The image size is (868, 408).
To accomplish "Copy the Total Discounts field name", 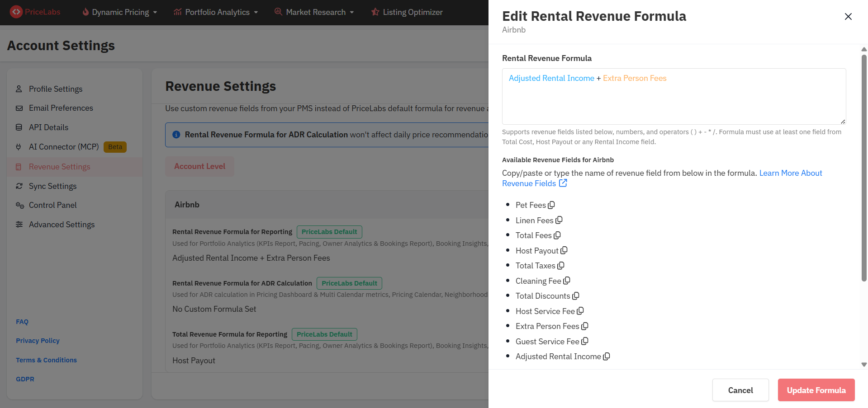I will click(576, 296).
